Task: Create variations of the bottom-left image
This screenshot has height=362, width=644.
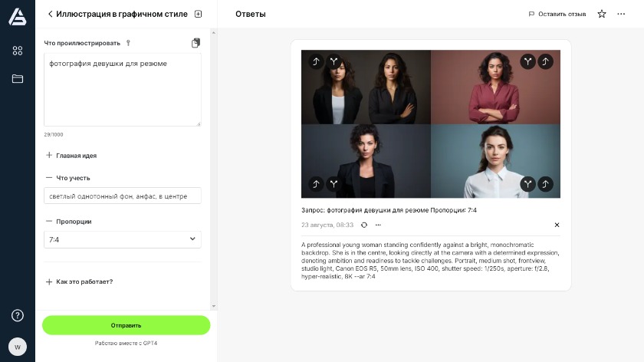Action: 334,184
